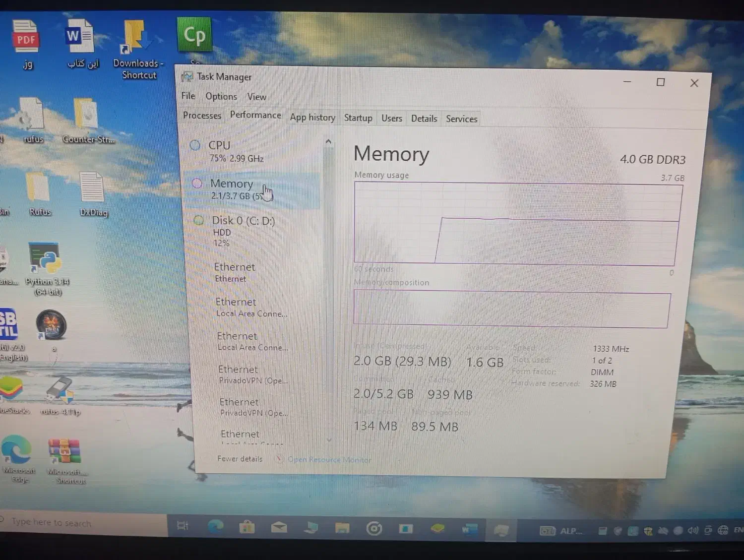Collapse Task Manager with Fewer details
This screenshot has width=744, height=560.
coord(240,459)
